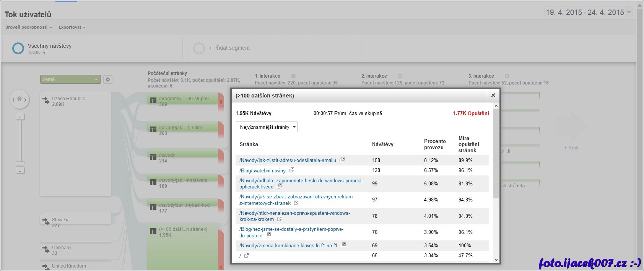This screenshot has height=271, width=644.
Task: Open external link icon for /Blog/svatebni-noviny
Action: tap(291, 170)
